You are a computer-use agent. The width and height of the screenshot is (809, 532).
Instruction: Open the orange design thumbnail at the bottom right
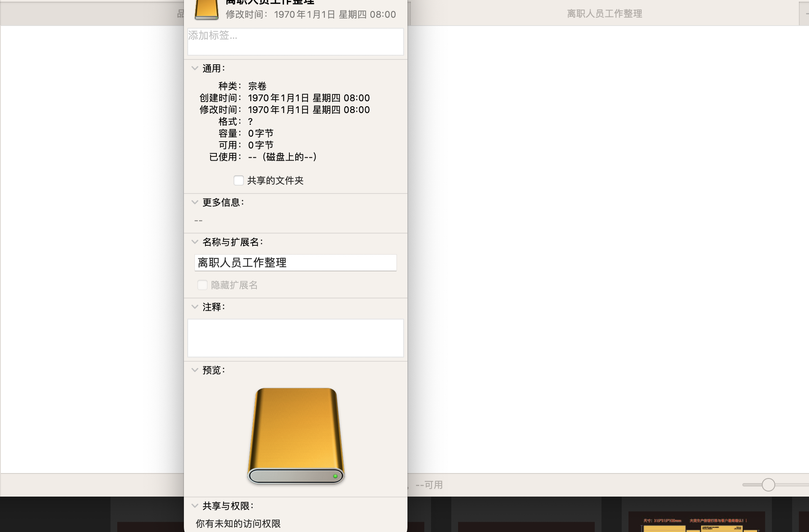[x=696, y=523]
